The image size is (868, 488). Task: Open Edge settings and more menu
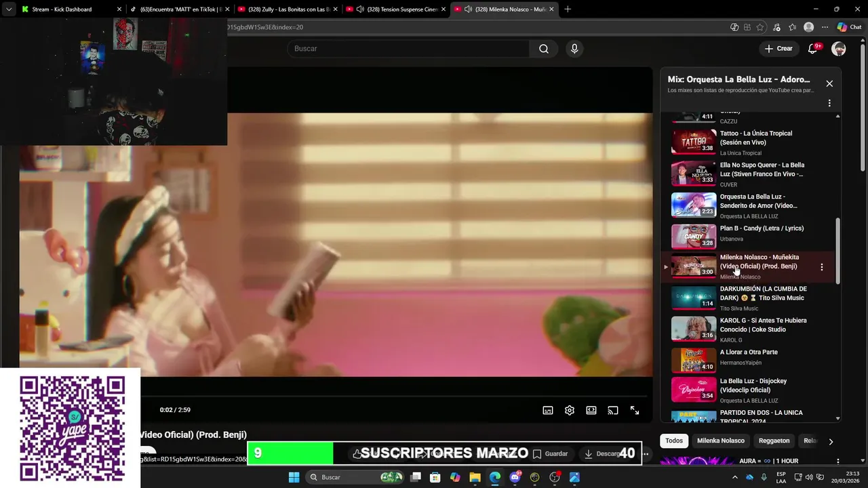(x=825, y=27)
